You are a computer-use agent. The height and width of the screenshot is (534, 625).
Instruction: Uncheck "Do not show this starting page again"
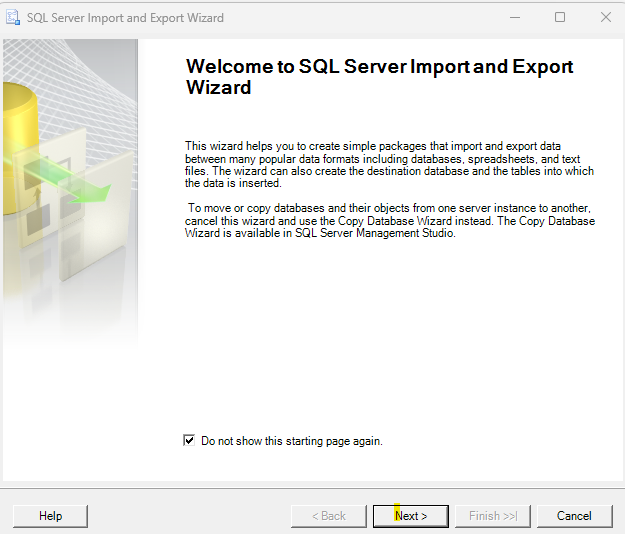189,440
